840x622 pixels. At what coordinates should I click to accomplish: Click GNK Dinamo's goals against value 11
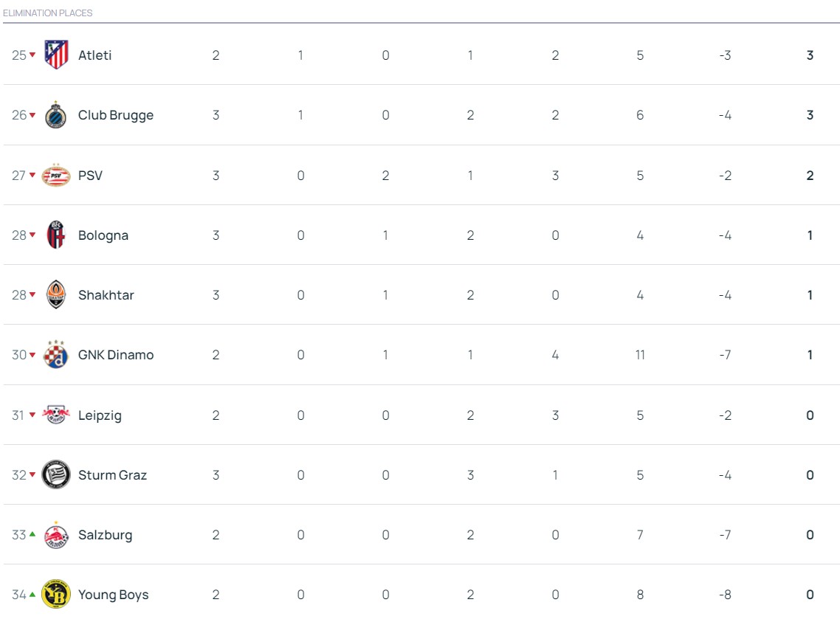tap(640, 355)
